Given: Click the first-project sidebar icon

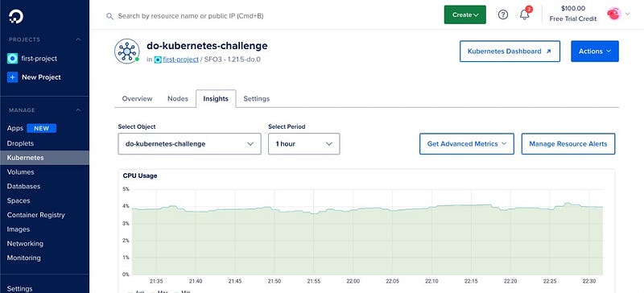Looking at the screenshot, I should [x=12, y=58].
